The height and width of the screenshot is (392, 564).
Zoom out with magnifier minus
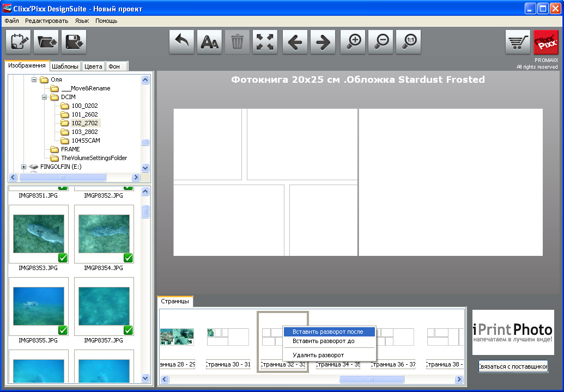pos(380,42)
